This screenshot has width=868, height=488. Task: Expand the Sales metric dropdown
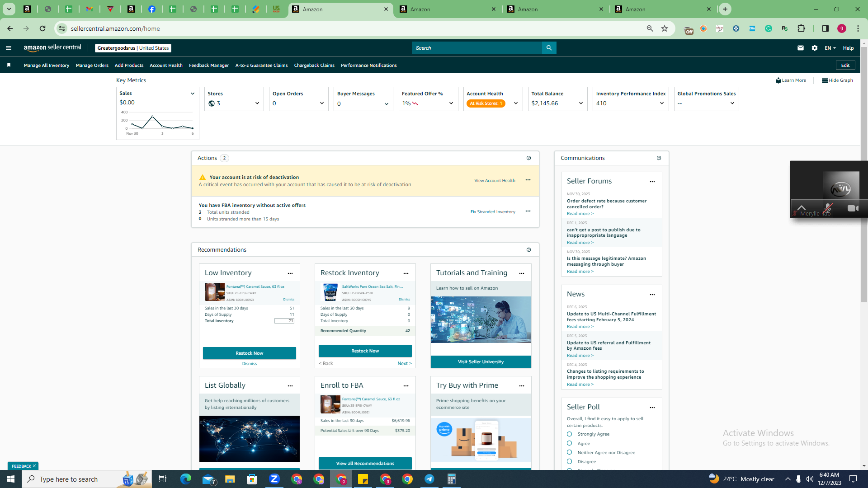coord(193,94)
